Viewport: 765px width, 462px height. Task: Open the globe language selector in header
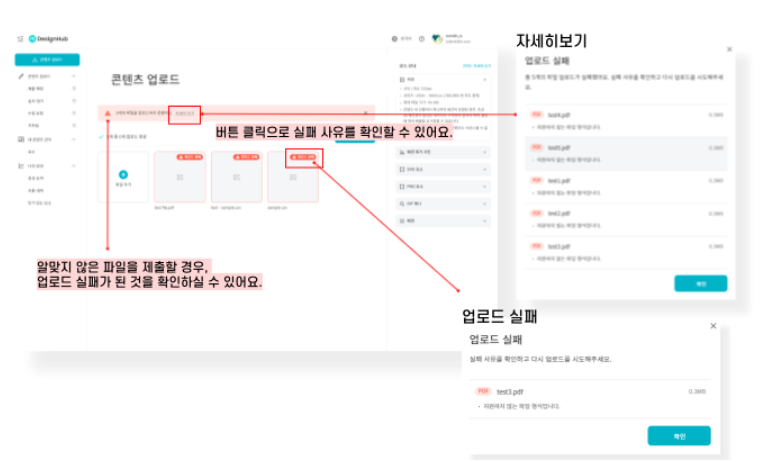pyautogui.click(x=401, y=39)
